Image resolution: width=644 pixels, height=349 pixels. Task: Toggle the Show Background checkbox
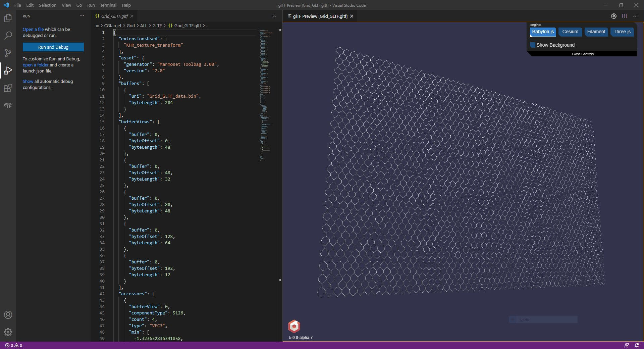pyautogui.click(x=533, y=45)
